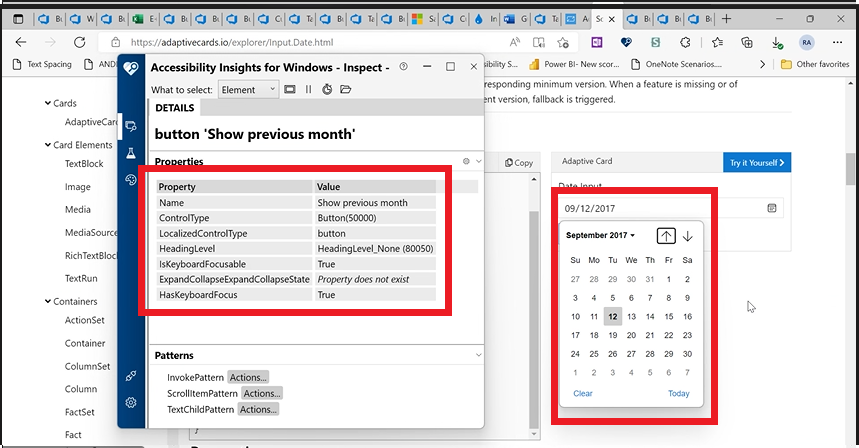The height and width of the screenshot is (448, 859).
Task: Collapse the Cards tree group
Action: (x=48, y=103)
